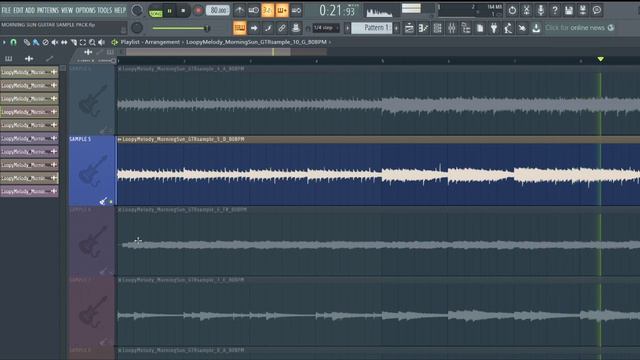Toggle overdub blend recording
Screen dimensions: 640x360
(x=282, y=10)
